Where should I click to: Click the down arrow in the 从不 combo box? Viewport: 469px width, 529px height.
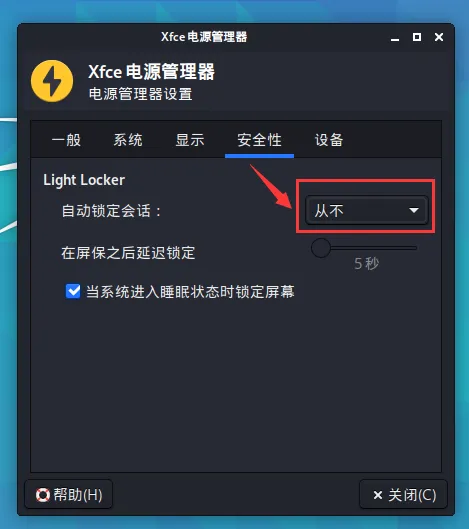[414, 210]
